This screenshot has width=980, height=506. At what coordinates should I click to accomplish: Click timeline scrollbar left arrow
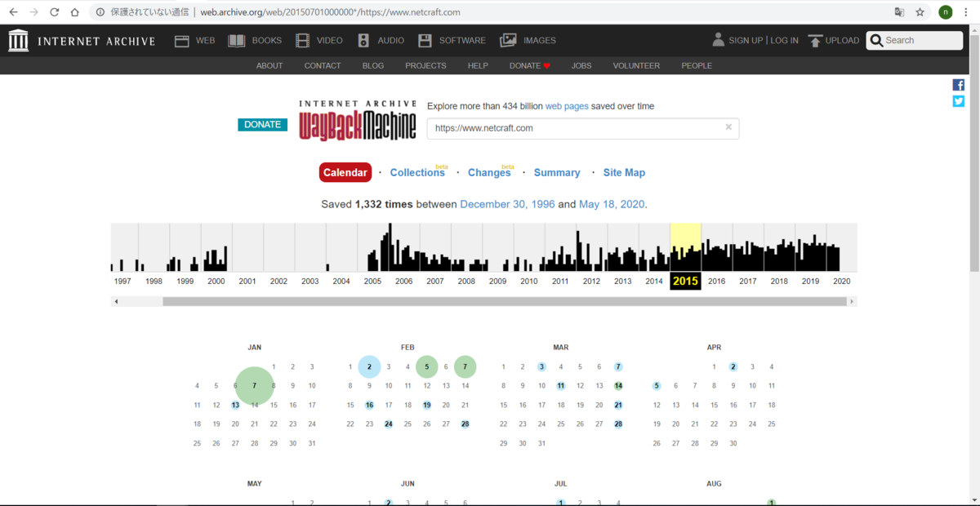tap(116, 301)
